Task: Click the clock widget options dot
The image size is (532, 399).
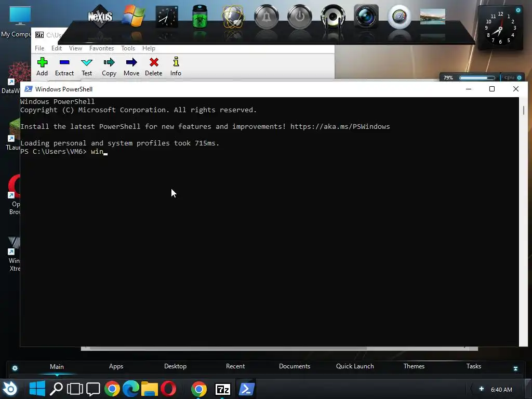Action: (x=518, y=10)
